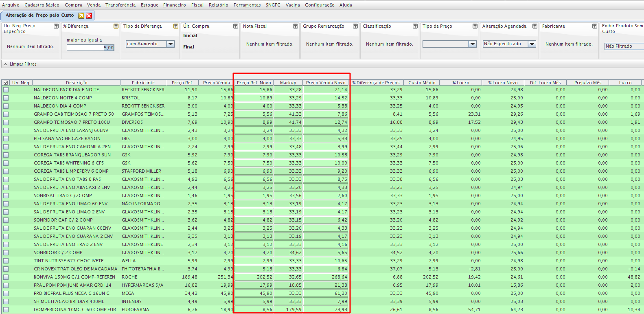
Task: Click the filter icon of Fabricante panel
Action: pos(595,26)
